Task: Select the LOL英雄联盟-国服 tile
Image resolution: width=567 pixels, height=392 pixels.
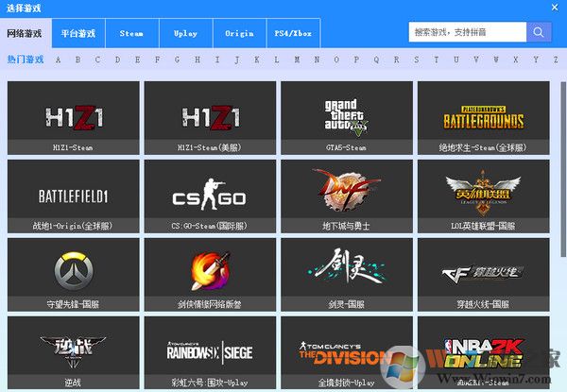Action: (x=484, y=196)
